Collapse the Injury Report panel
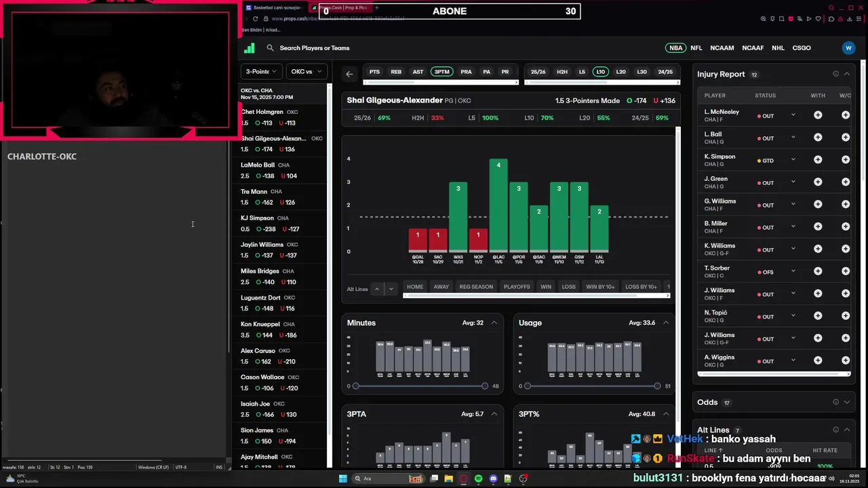Viewport: 868px width, 488px height. tap(846, 74)
